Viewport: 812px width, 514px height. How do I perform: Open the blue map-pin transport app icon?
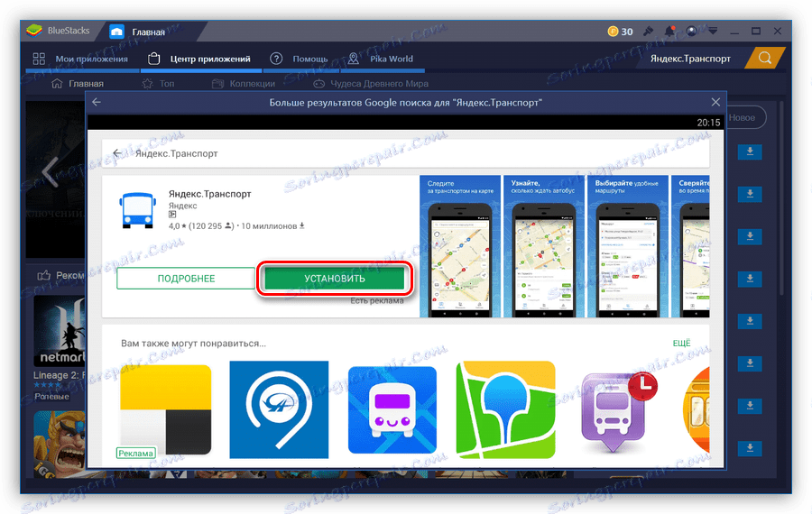279,409
